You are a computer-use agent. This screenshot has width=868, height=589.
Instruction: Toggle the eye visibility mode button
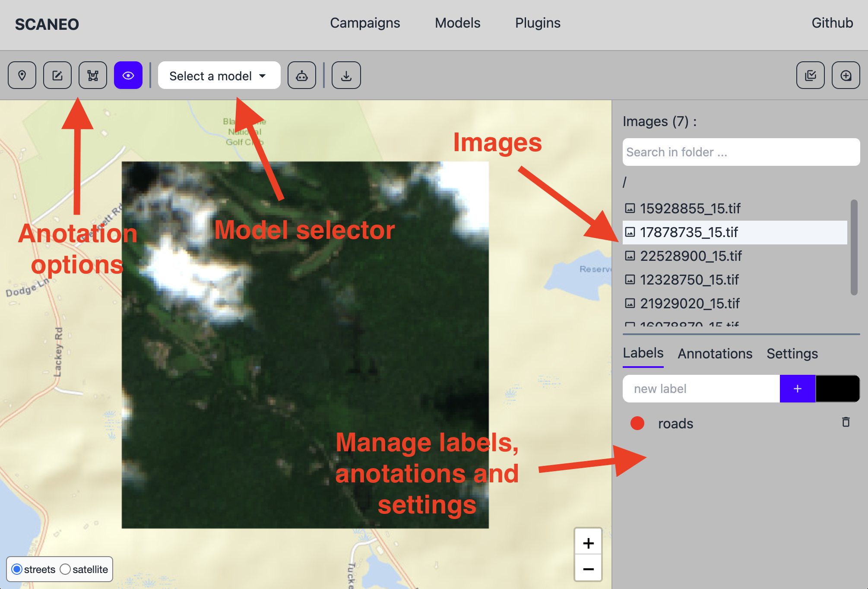[x=128, y=76]
